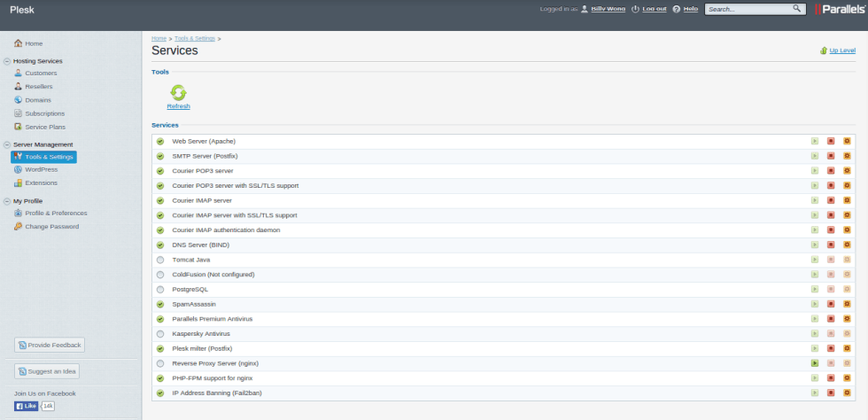Viewport: 868px width, 420px height.
Task: Restart IP Address Banning (Fail2ban) service
Action: [847, 393]
